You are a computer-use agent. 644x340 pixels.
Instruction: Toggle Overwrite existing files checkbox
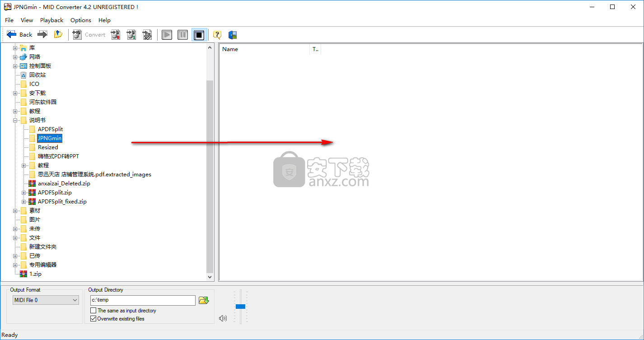(93, 319)
